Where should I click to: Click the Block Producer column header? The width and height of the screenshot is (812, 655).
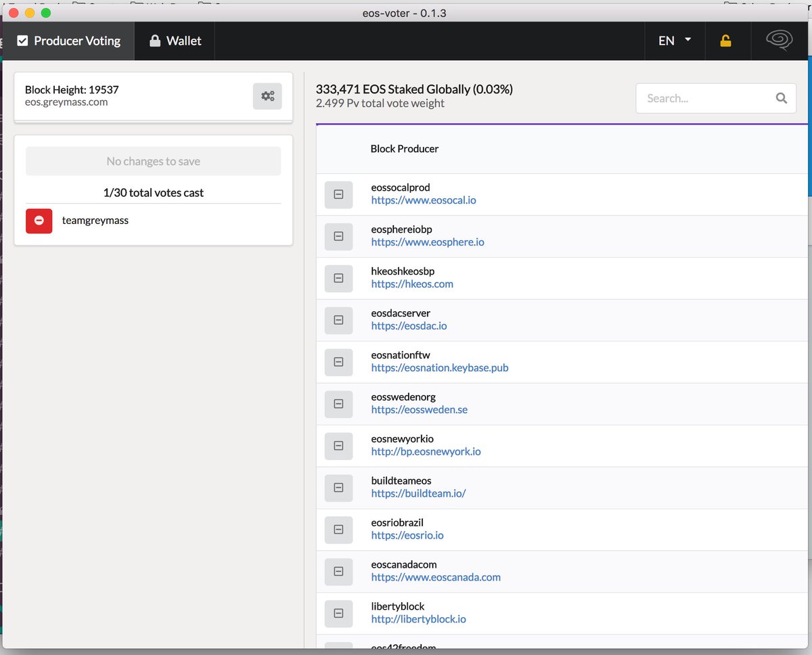(405, 149)
